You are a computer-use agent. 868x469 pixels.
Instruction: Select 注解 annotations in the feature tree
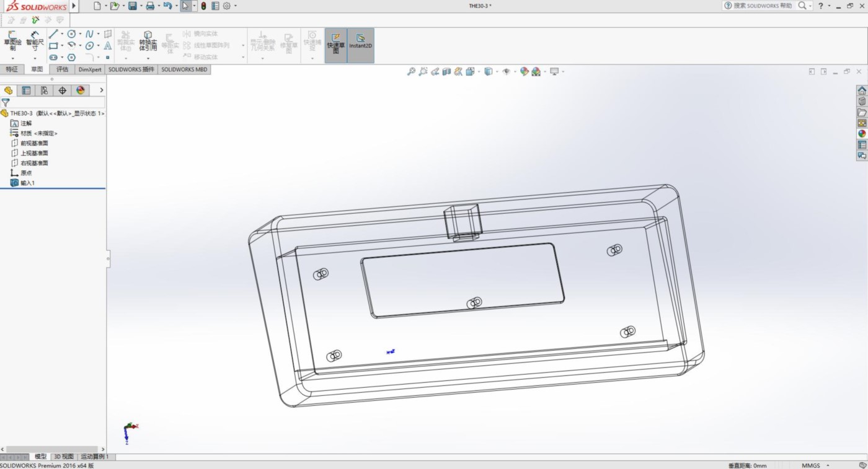coord(21,123)
